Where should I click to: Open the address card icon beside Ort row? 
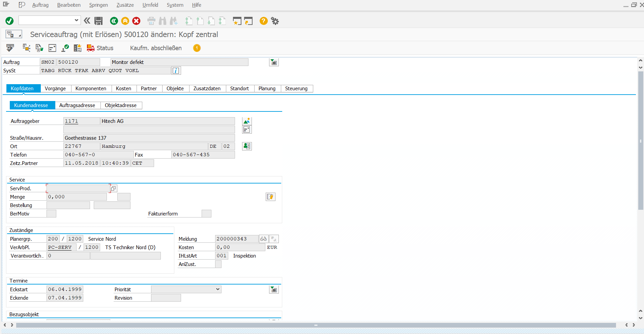[247, 146]
